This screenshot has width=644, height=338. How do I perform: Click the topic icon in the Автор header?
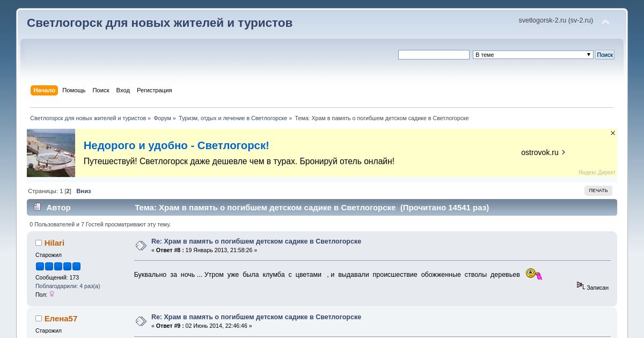coord(37,207)
